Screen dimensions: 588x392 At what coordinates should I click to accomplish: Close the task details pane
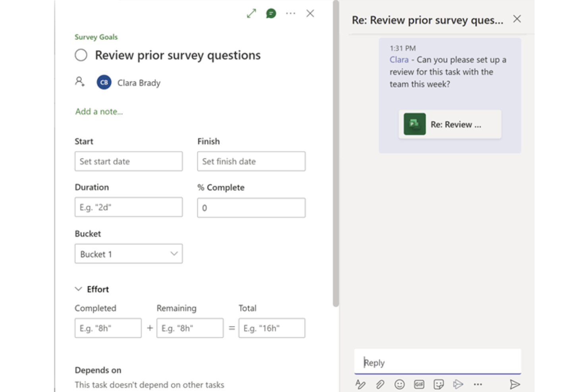(x=310, y=14)
